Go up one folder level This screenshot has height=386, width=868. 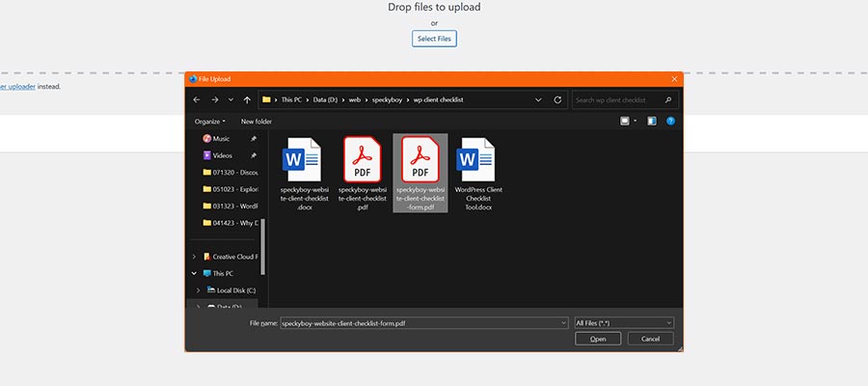click(x=247, y=99)
